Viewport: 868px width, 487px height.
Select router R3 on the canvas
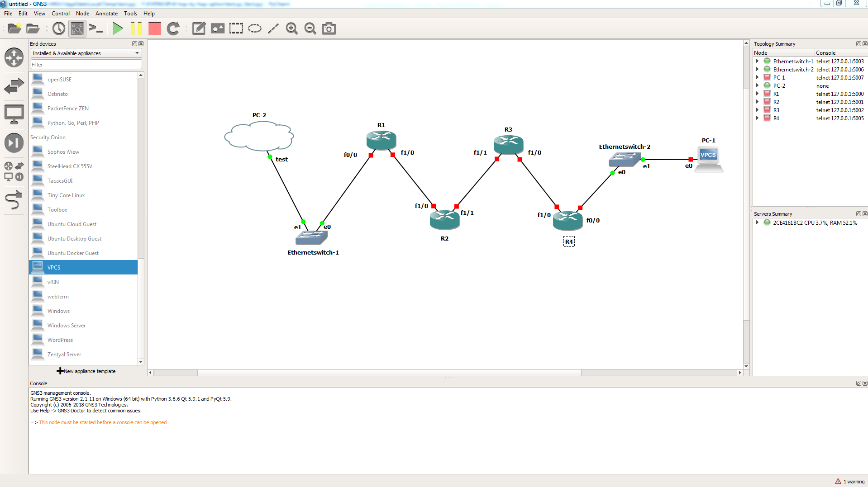[508, 145]
